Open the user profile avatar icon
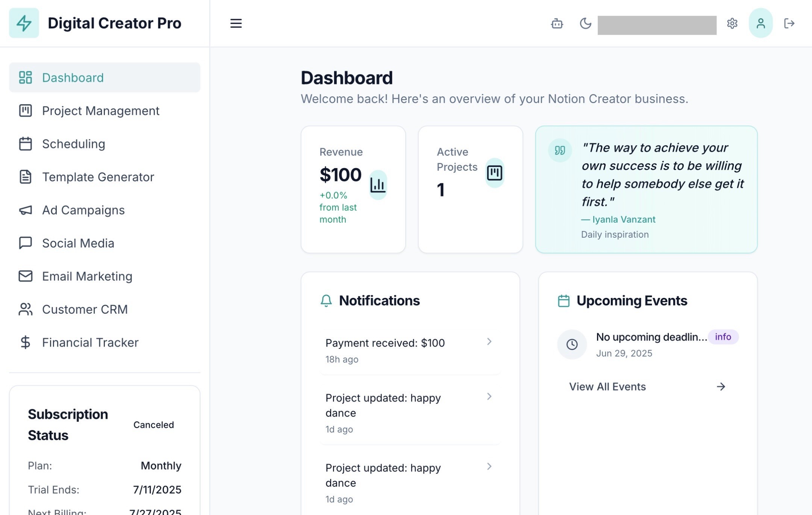 coord(760,23)
